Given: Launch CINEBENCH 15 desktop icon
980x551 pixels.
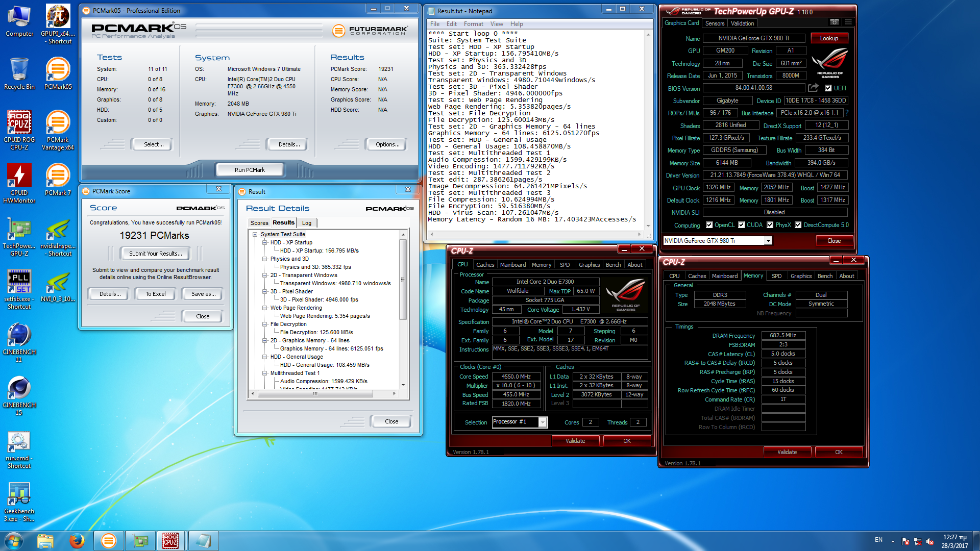Looking at the screenshot, I should click(19, 395).
